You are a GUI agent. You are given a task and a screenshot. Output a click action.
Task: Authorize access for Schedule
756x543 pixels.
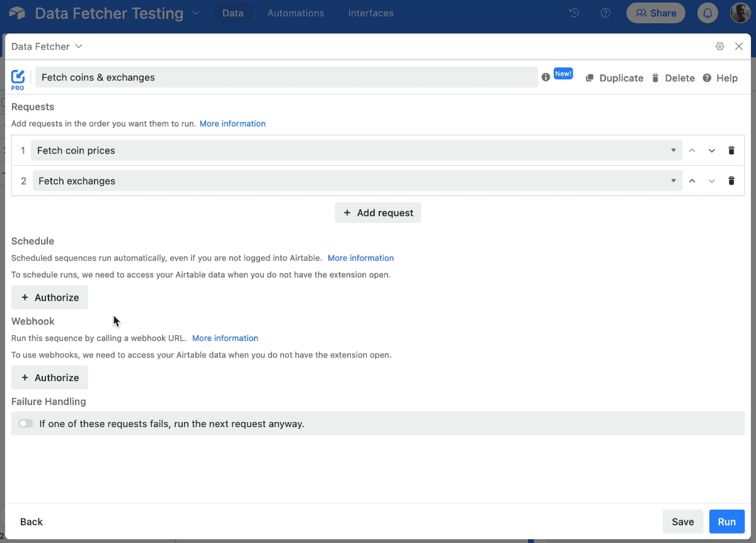(x=50, y=297)
